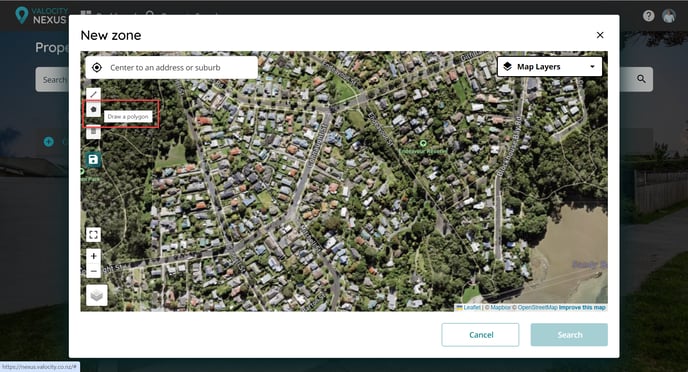Click the Endeavour Reserve map marker

[x=423, y=143]
